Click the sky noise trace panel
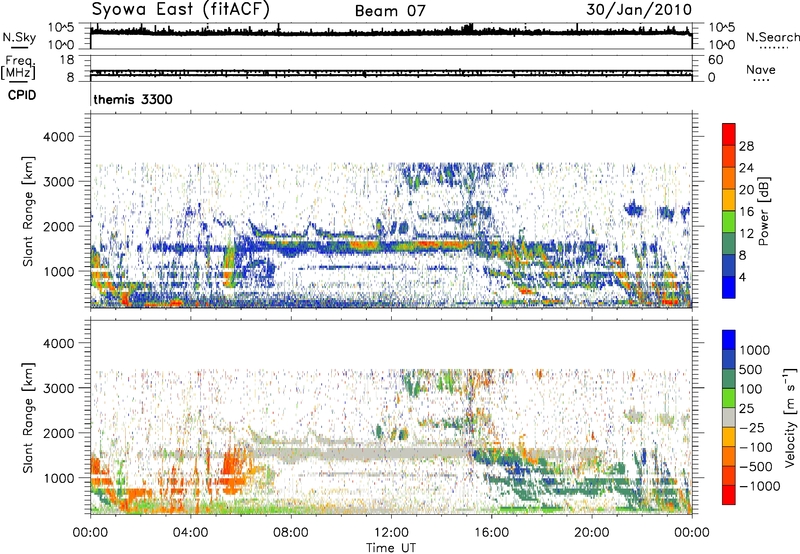This screenshot has width=800, height=554. tap(391, 36)
